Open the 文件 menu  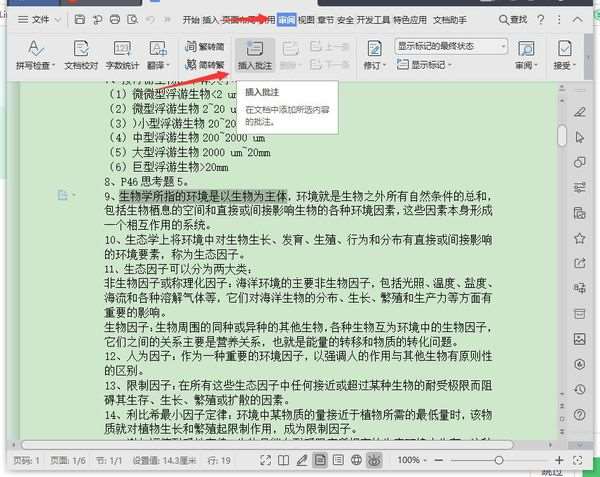[39, 19]
